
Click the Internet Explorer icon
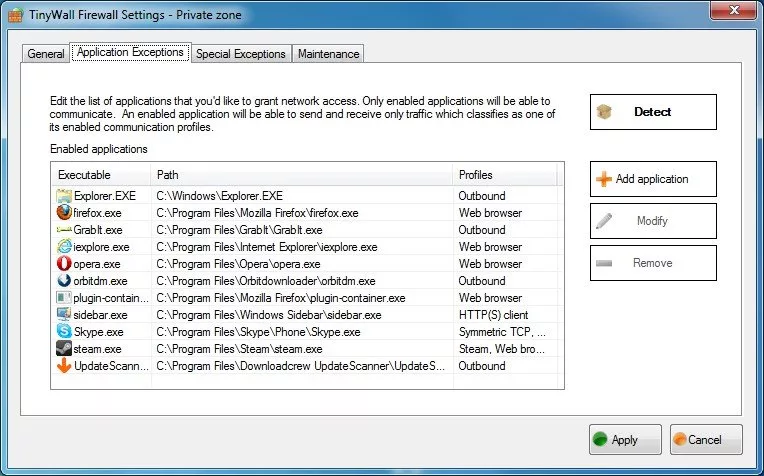click(64, 247)
